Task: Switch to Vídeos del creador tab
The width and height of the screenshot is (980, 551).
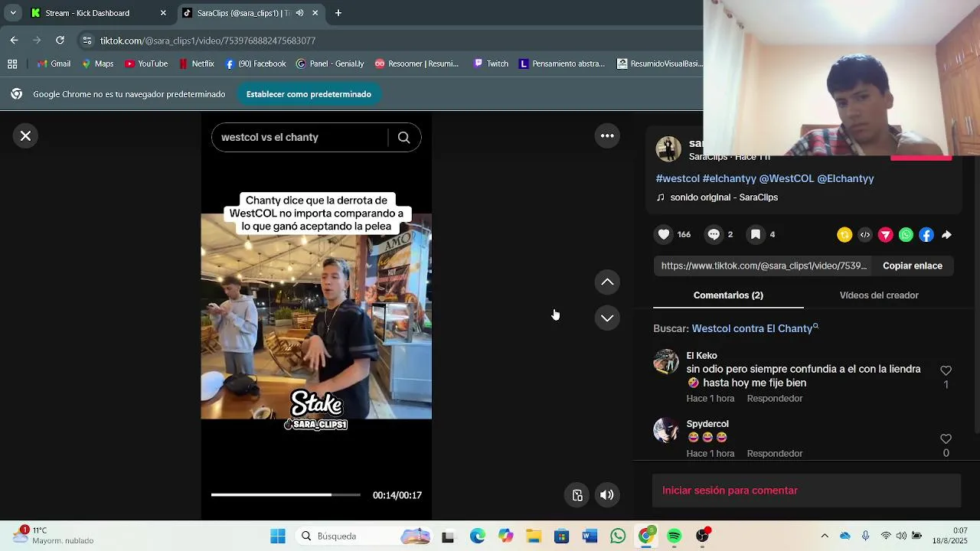Action: (x=879, y=295)
